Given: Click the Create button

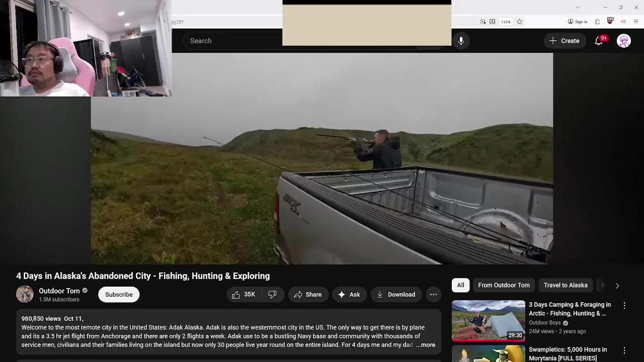Looking at the screenshot, I should click(x=565, y=41).
